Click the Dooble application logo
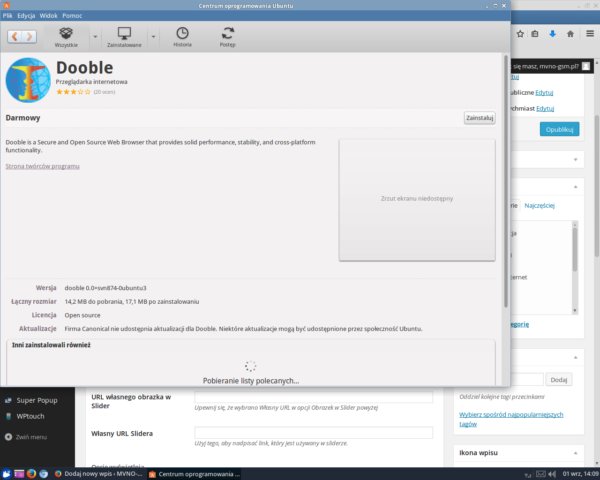Image resolution: width=600 pixels, height=480 pixels. 28,80
